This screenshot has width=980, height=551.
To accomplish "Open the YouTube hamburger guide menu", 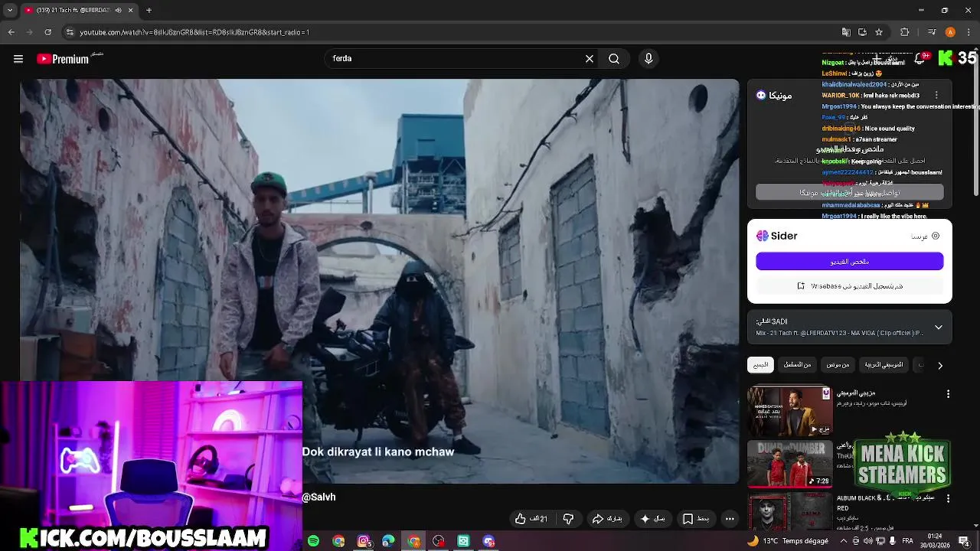I will (x=18, y=59).
